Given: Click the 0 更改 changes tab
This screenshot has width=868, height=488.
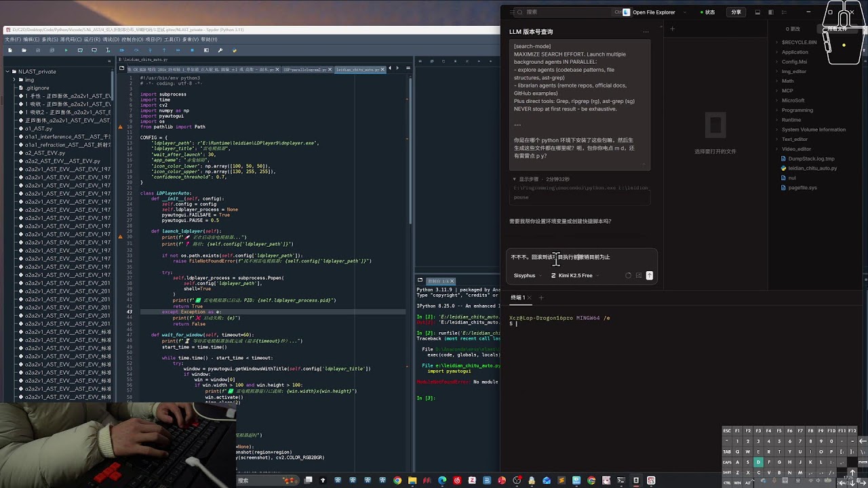Looking at the screenshot, I should (792, 29).
